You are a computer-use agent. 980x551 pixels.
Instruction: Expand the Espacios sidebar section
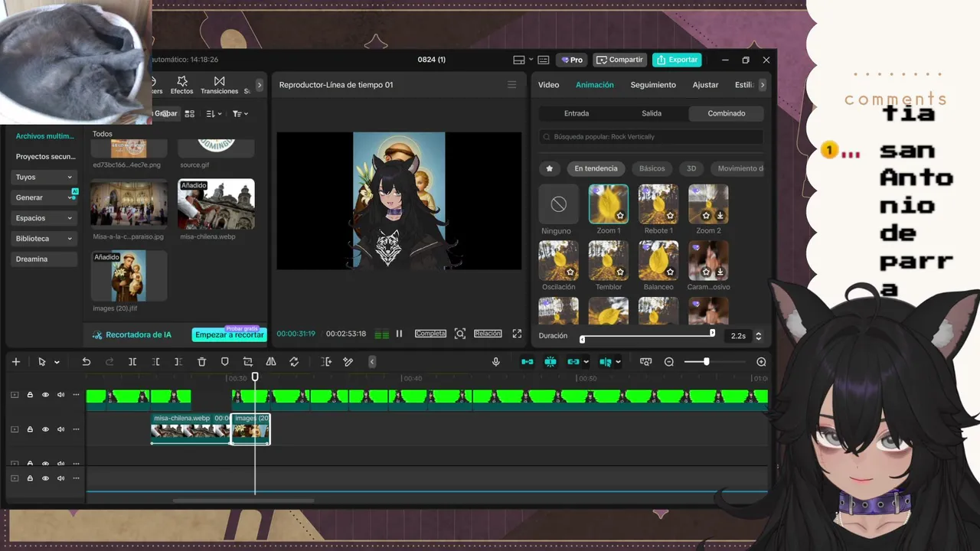coord(44,218)
